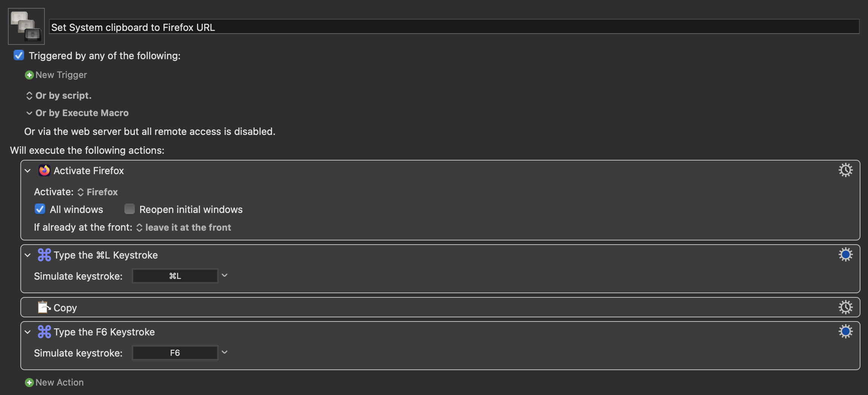Click the macro name text field
This screenshot has width=868, height=395.
[x=454, y=27]
